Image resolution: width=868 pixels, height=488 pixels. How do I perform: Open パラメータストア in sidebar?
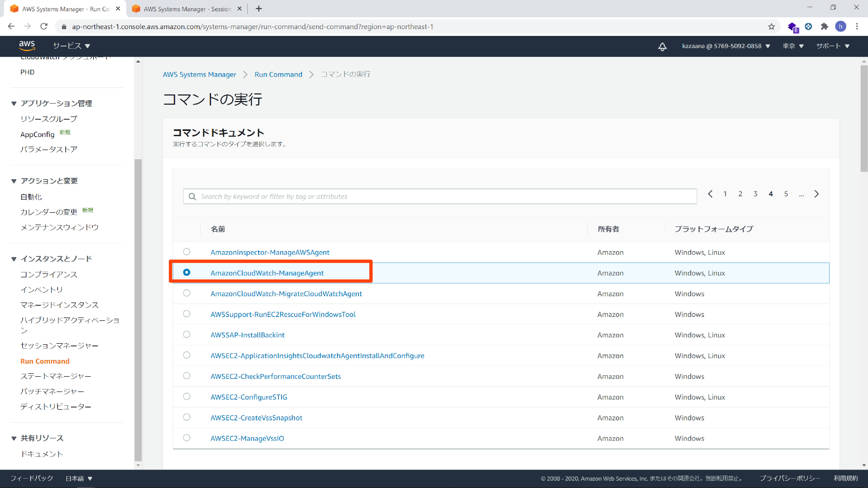coord(49,150)
